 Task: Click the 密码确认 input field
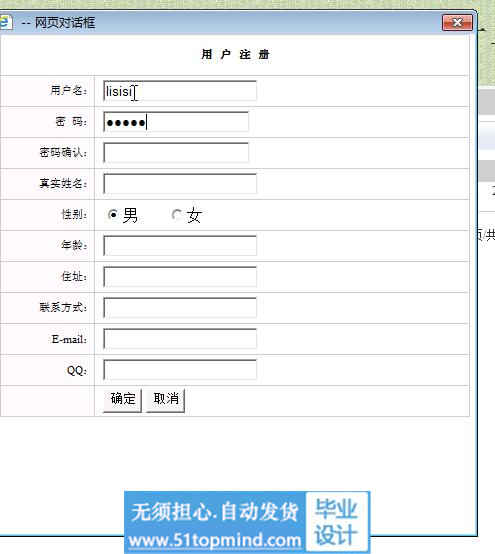pos(176,153)
